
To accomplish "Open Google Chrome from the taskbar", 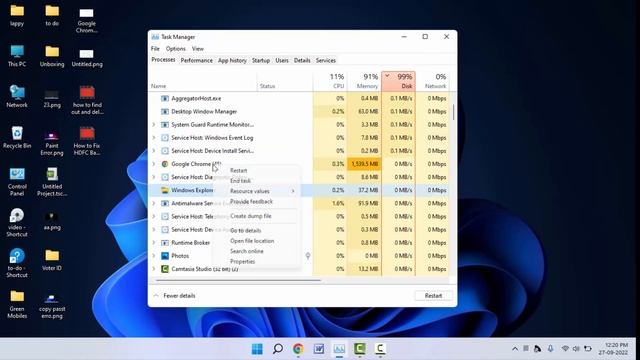I will pos(298,349).
